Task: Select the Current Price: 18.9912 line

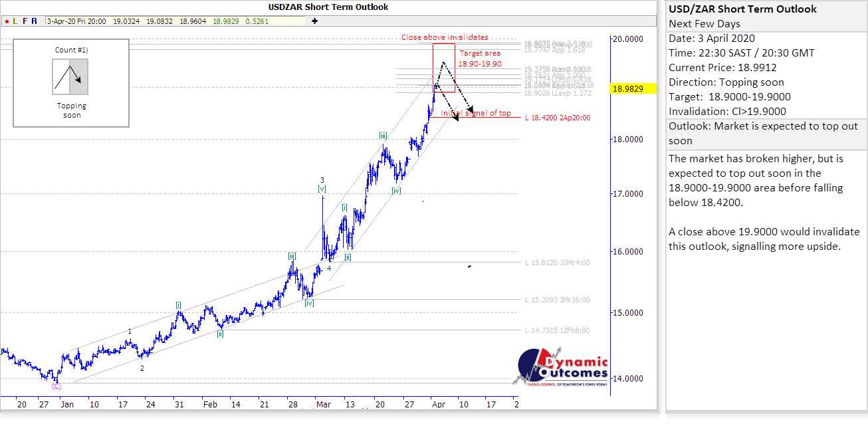Action: click(722, 68)
